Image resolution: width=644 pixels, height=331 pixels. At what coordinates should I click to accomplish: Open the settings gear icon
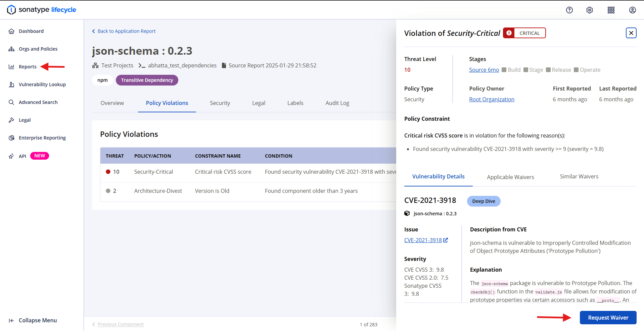(x=590, y=10)
